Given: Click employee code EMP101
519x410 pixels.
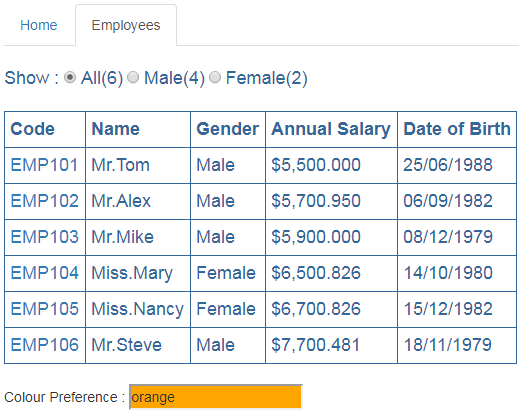Looking at the screenshot, I should [45, 165].
